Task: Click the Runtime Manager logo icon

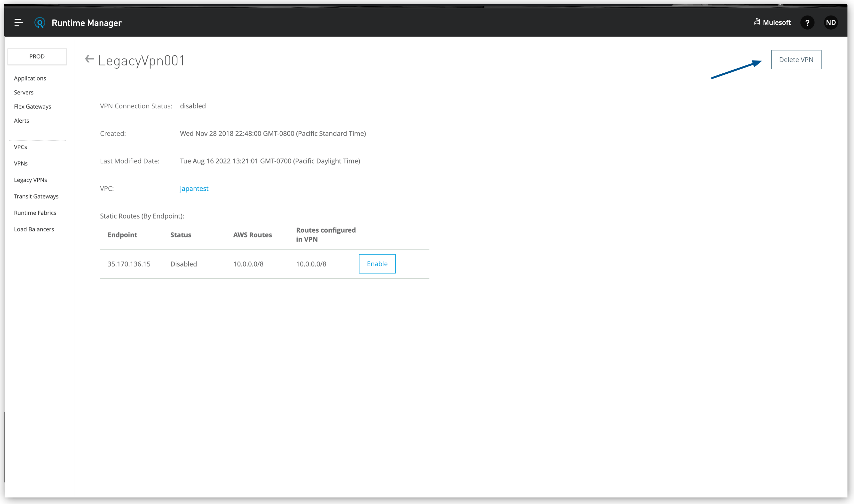Action: (x=40, y=23)
